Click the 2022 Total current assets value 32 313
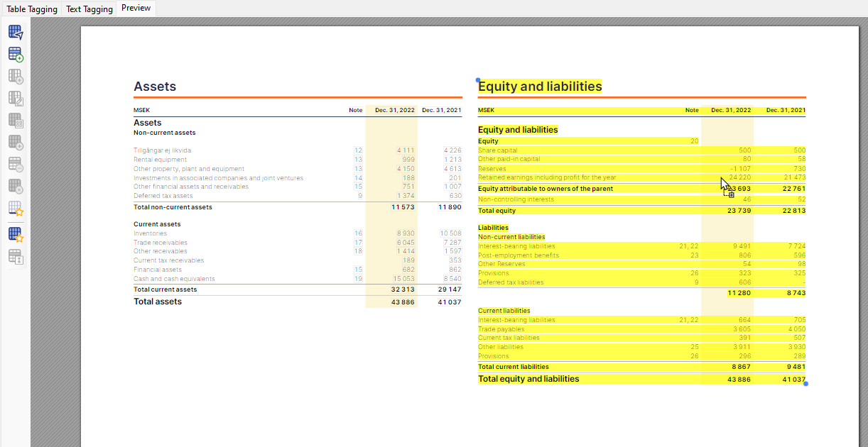 coord(403,289)
